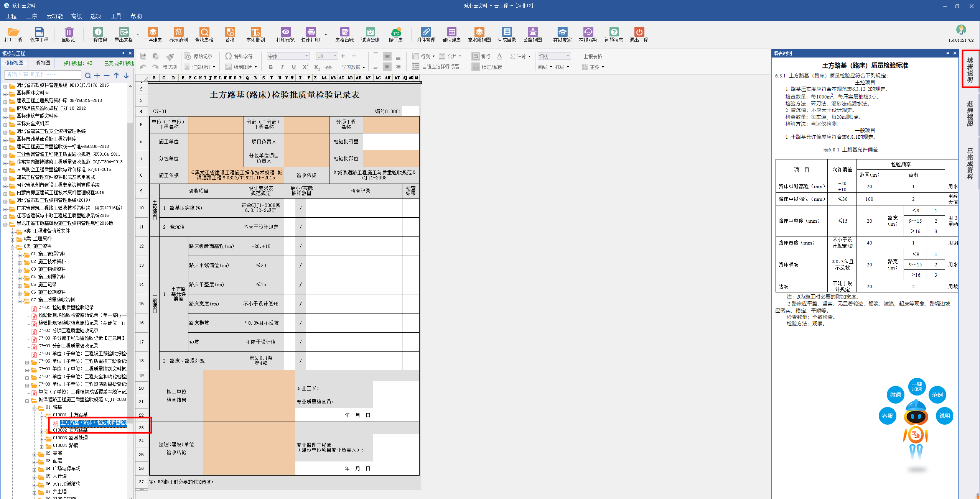
Task: Switch to 范例视图 side tab
Action: pos(970,114)
